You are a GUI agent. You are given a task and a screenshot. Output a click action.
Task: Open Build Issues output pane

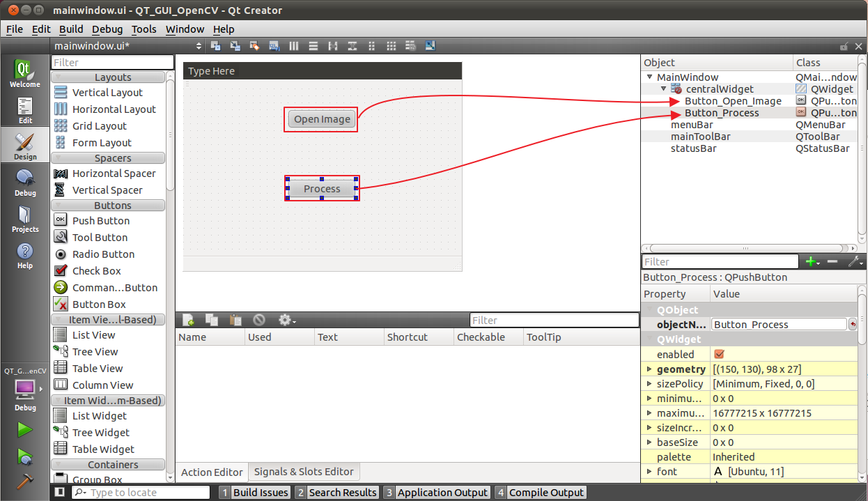pos(254,493)
